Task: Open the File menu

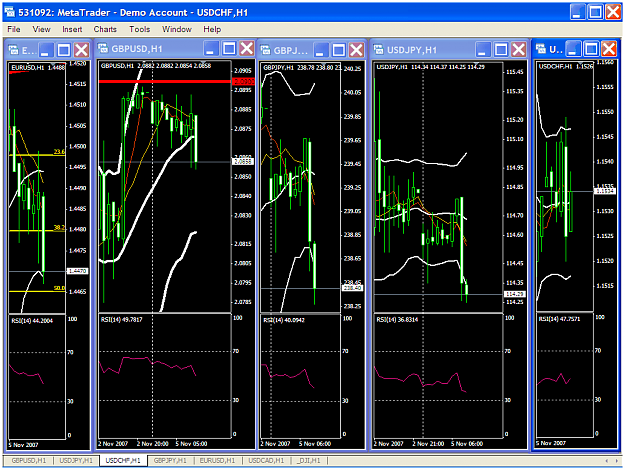Action: pos(14,29)
